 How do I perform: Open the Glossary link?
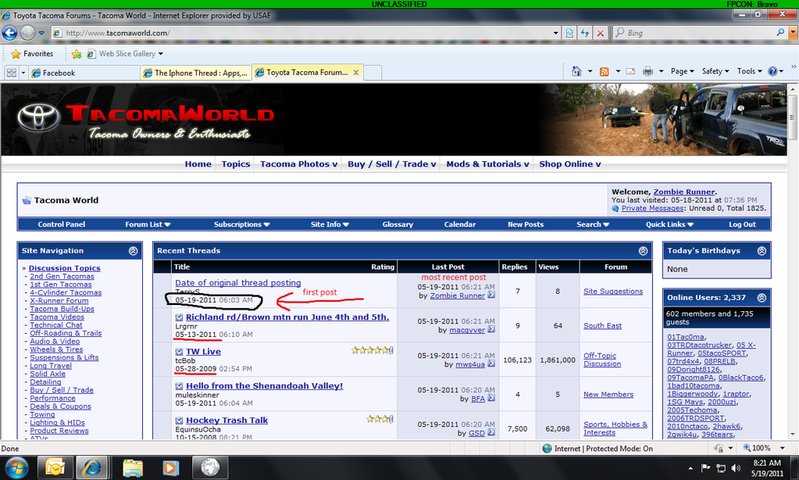tap(397, 224)
